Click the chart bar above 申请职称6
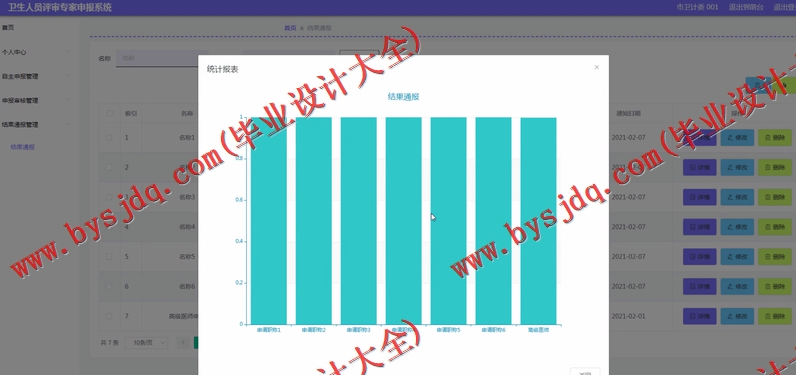 pyautogui.click(x=493, y=221)
